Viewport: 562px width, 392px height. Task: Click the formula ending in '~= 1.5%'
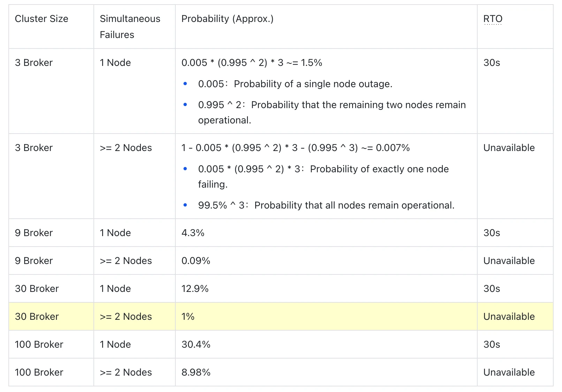tap(252, 63)
